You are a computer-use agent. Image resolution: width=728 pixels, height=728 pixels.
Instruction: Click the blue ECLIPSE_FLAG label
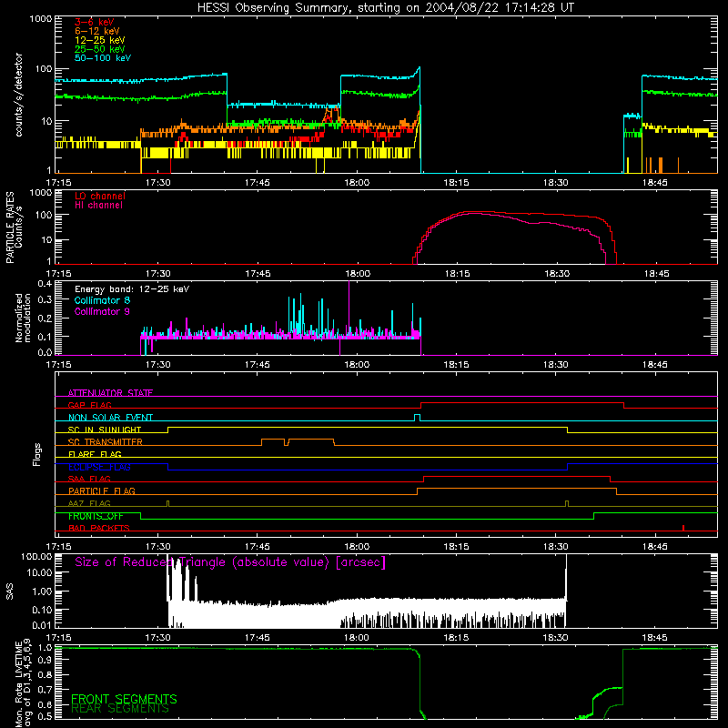coord(99,467)
